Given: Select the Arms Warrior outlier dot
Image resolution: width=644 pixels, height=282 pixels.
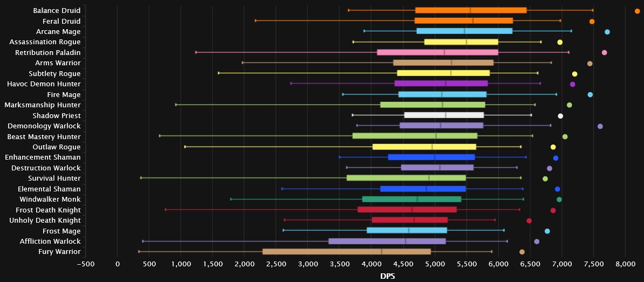Looking at the screenshot, I should tap(590, 63).
